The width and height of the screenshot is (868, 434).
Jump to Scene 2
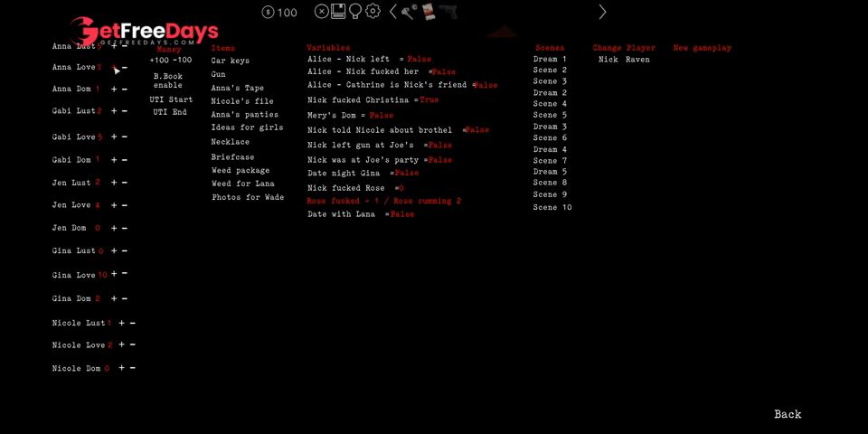tap(550, 70)
